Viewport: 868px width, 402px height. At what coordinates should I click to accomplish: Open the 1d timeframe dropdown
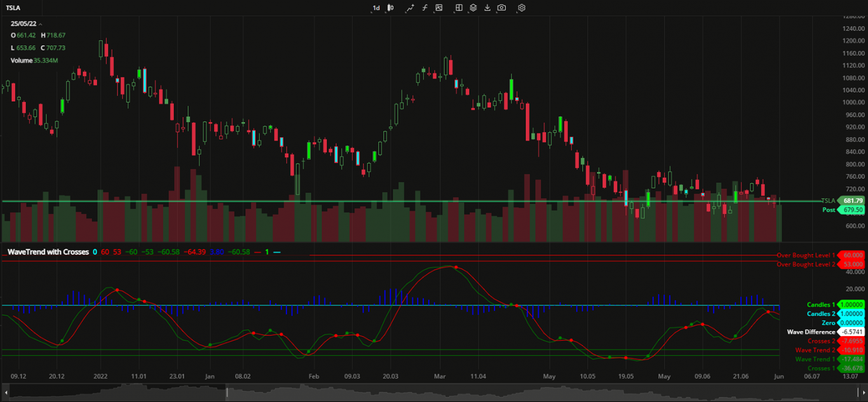tap(376, 8)
